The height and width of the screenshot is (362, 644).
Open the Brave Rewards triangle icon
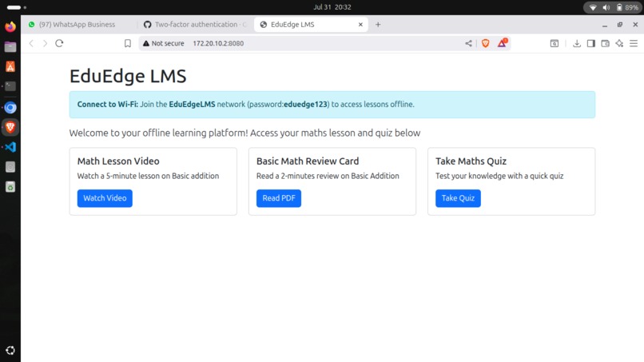[503, 43]
